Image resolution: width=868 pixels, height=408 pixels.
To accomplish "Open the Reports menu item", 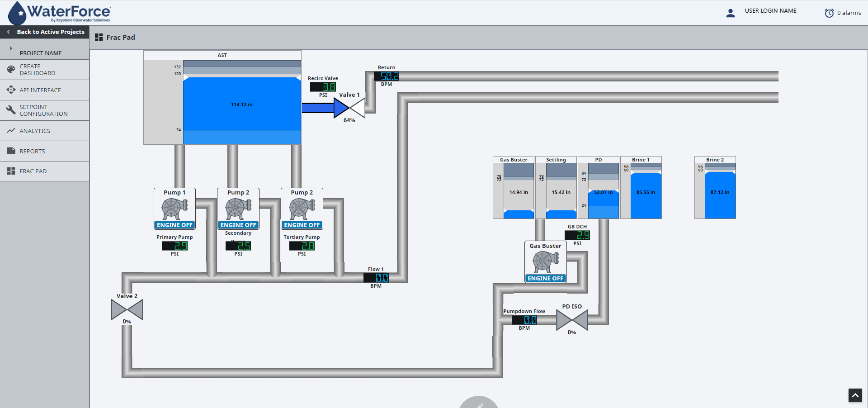I will pyautogui.click(x=44, y=151).
